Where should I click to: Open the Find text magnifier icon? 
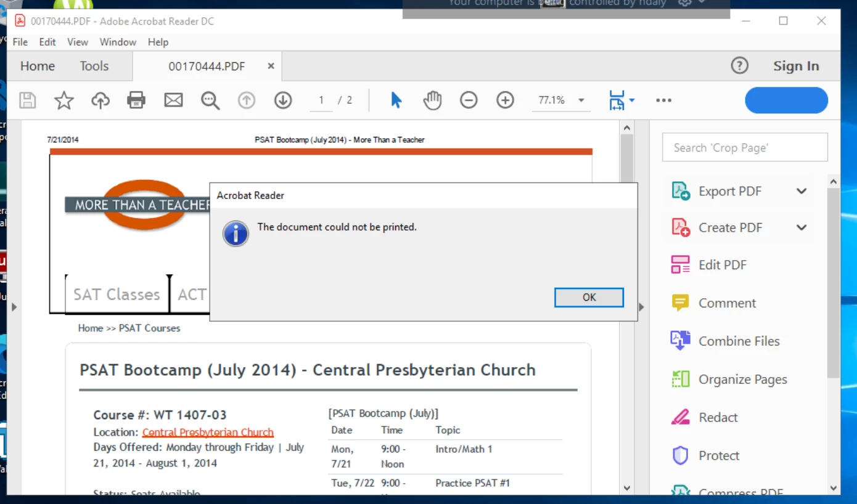coord(210,100)
